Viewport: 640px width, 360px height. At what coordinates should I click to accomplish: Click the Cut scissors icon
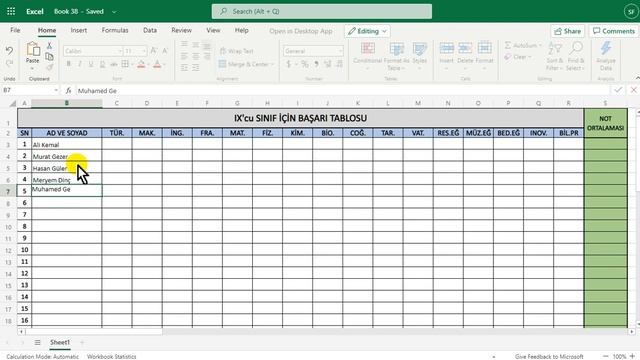tap(49, 46)
